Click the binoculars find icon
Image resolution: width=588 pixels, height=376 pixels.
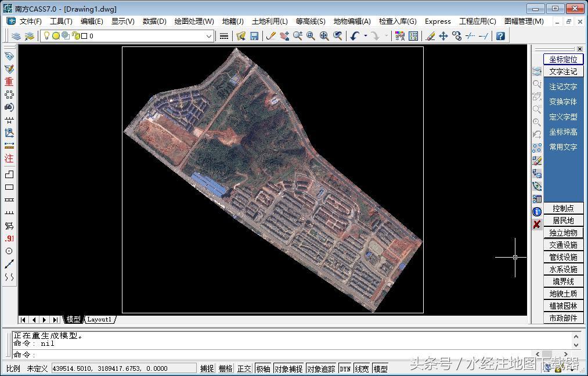9,107
